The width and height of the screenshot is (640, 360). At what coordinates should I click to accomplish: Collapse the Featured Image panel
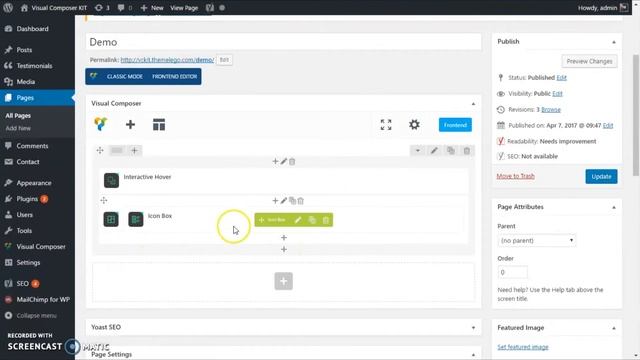pyautogui.click(x=613, y=328)
